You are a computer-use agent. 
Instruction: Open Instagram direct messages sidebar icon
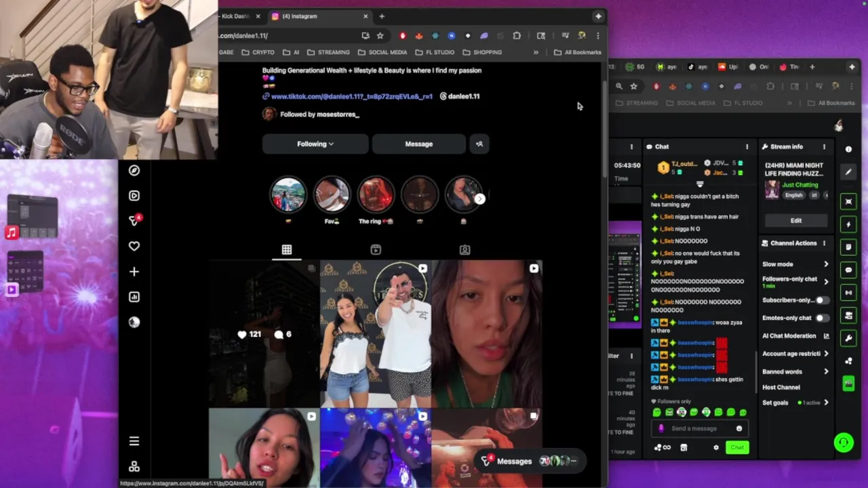(x=134, y=220)
